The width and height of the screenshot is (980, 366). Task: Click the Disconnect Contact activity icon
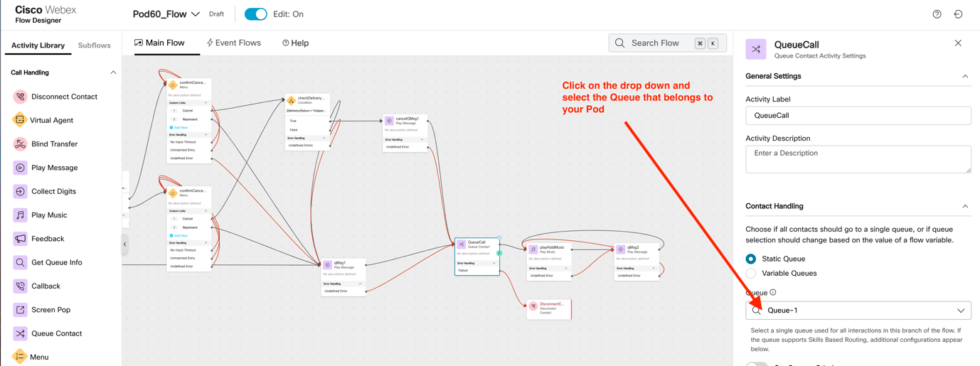[x=20, y=97]
